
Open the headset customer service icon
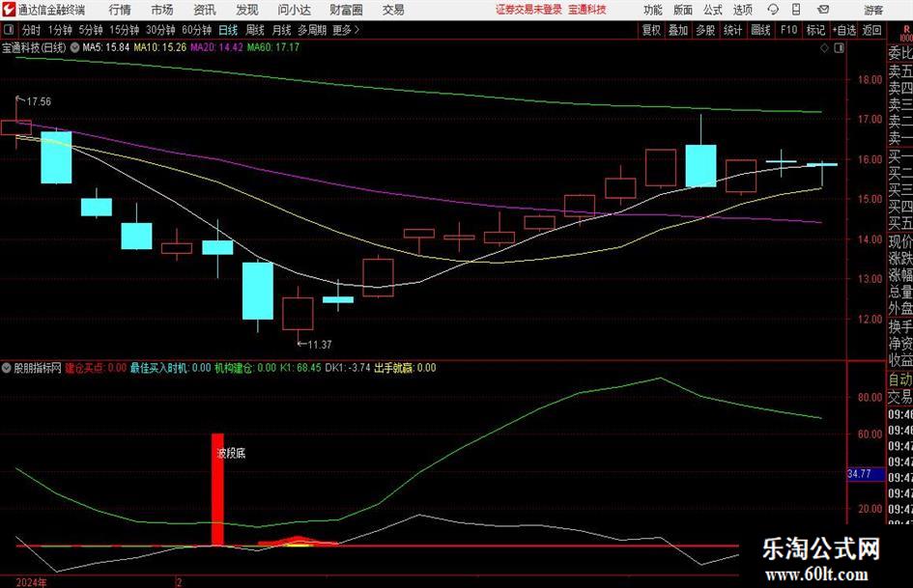pos(773,10)
